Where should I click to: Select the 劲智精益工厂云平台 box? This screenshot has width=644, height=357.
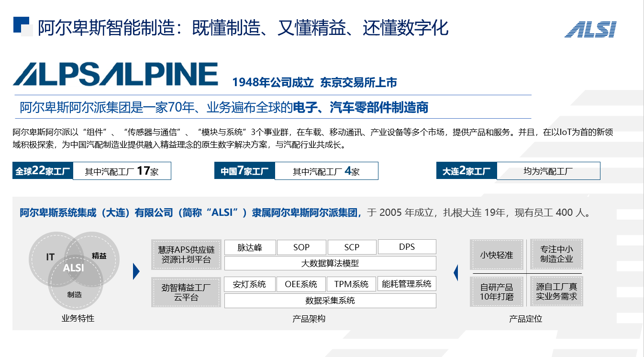click(x=186, y=292)
